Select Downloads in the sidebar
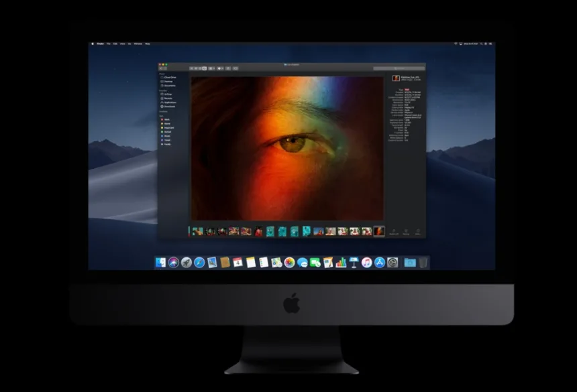 coord(170,107)
